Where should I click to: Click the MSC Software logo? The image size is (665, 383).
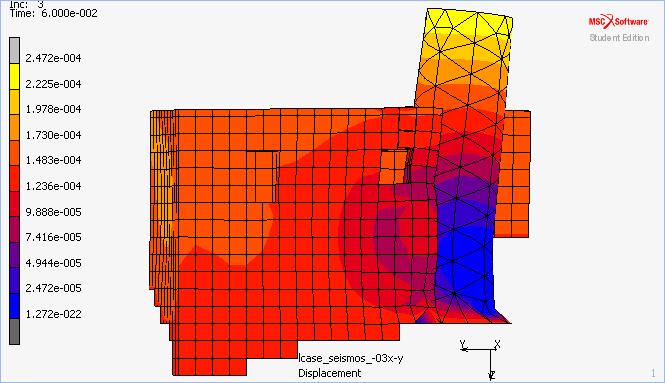point(618,21)
